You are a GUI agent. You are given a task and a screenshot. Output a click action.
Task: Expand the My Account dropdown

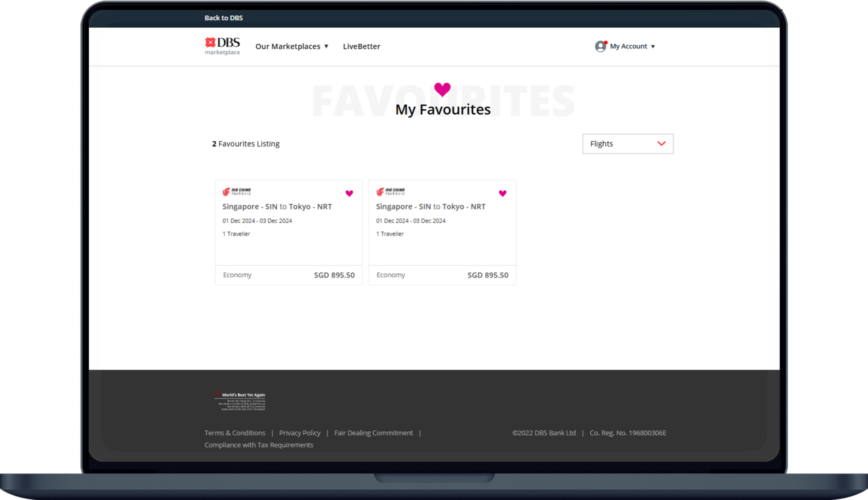click(632, 46)
